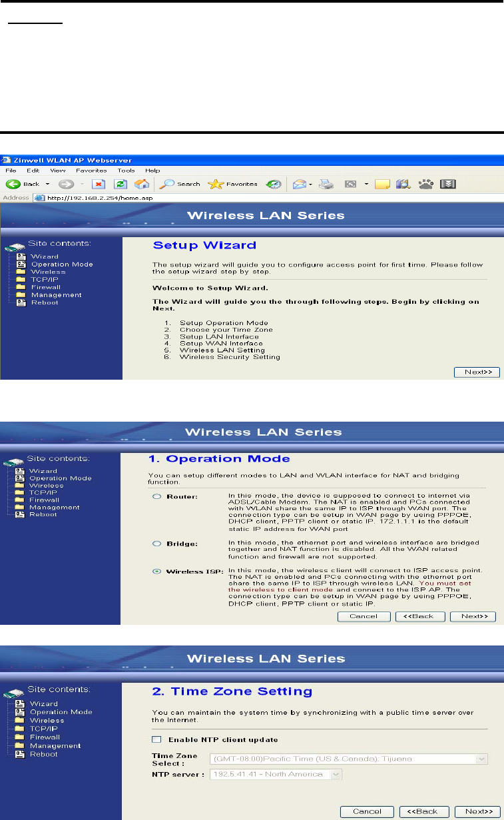Click Wireless folder icon in Setup Wizard sidebar

pyautogui.click(x=21, y=272)
